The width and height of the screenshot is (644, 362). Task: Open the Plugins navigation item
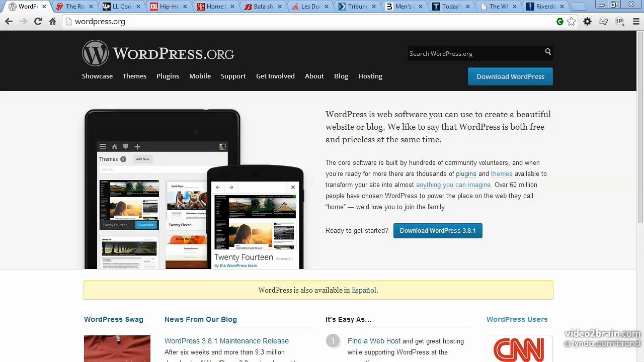[168, 76]
